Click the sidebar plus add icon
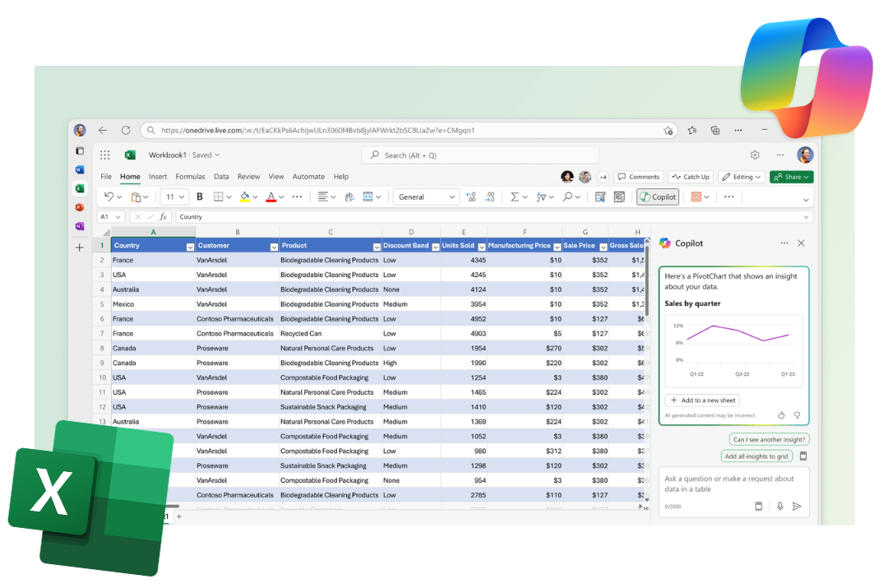 pos(80,248)
